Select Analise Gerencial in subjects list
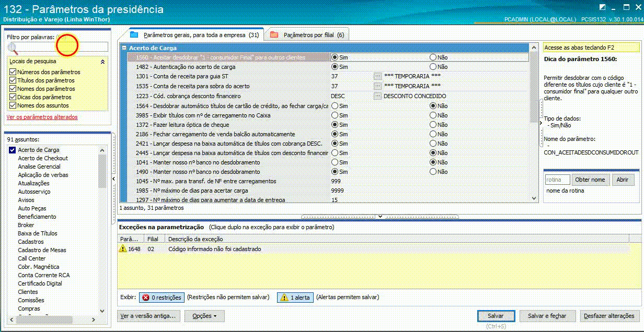 click(x=39, y=167)
